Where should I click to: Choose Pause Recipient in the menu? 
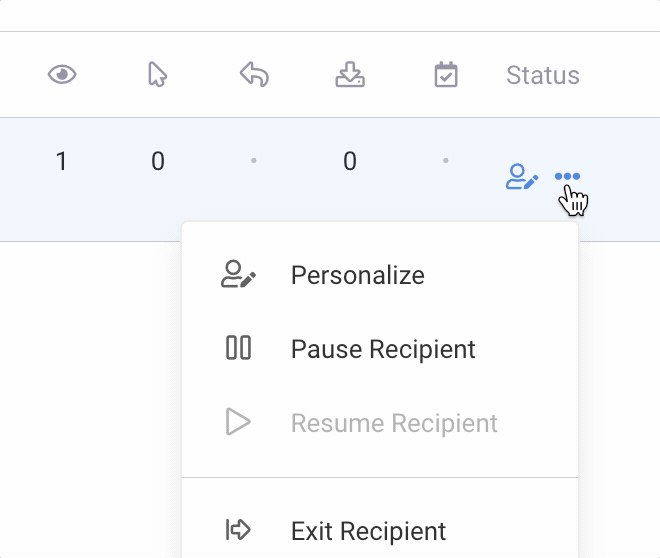(383, 349)
